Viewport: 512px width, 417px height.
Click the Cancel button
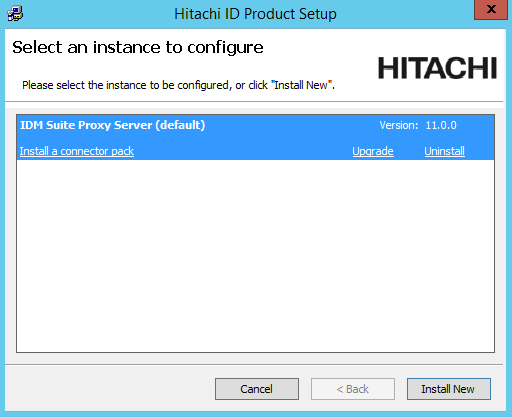[x=257, y=389]
